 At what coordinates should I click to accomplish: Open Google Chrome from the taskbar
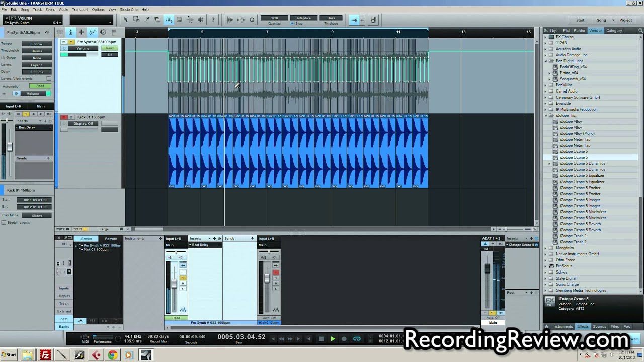click(112, 355)
